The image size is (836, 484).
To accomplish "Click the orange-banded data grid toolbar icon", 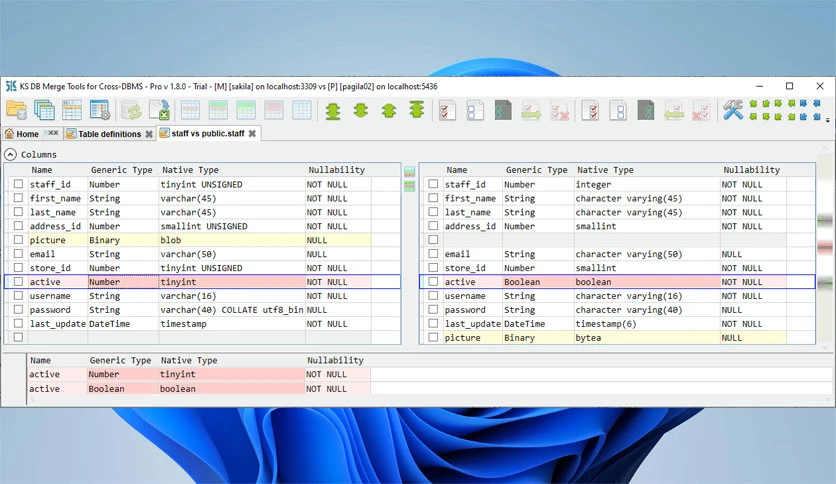I will pos(72,110).
